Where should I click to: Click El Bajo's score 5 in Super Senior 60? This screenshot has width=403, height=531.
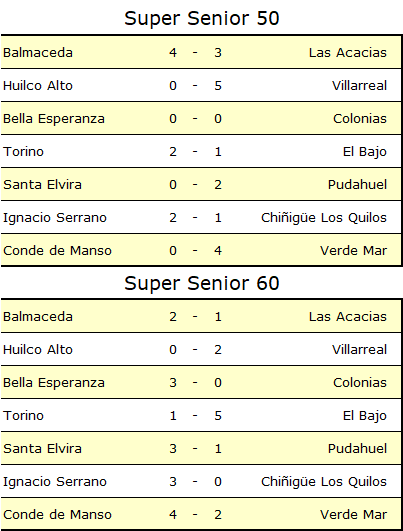(x=218, y=416)
